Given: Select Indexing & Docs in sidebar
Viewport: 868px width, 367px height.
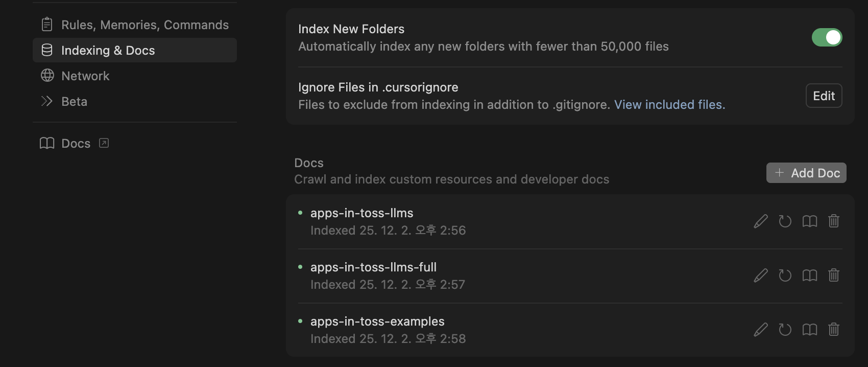Looking at the screenshot, I should tap(135, 50).
